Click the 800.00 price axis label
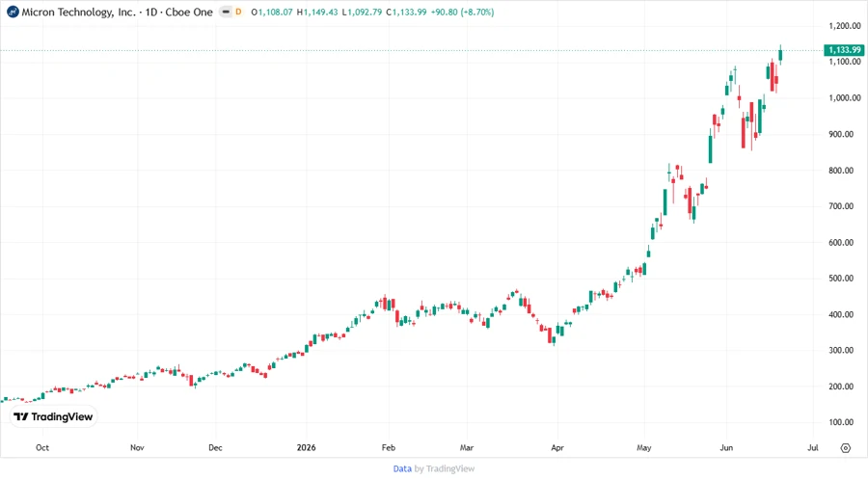868x480 pixels. [x=841, y=171]
